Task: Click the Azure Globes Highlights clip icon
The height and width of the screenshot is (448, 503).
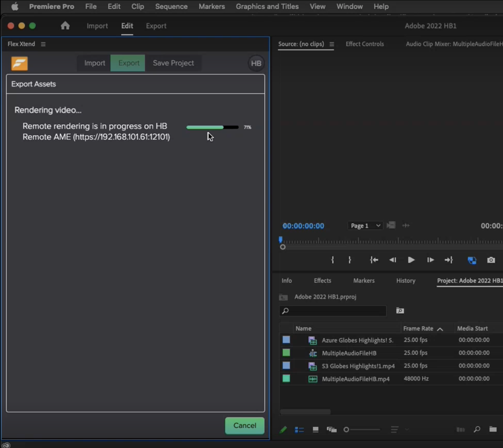Action: 312,340
